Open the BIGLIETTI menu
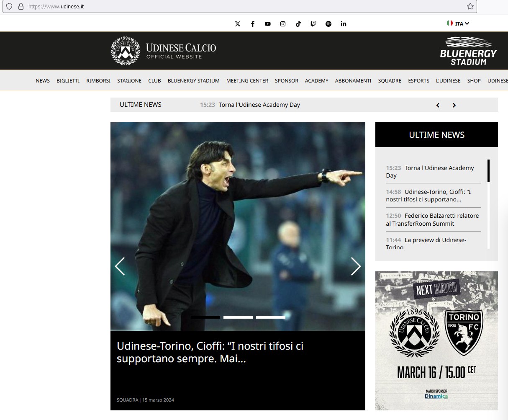 tap(68, 81)
